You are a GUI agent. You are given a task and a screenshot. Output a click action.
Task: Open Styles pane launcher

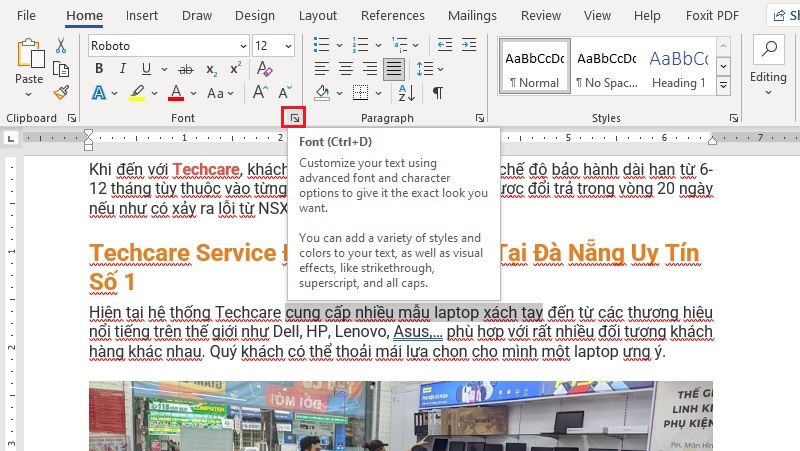734,118
